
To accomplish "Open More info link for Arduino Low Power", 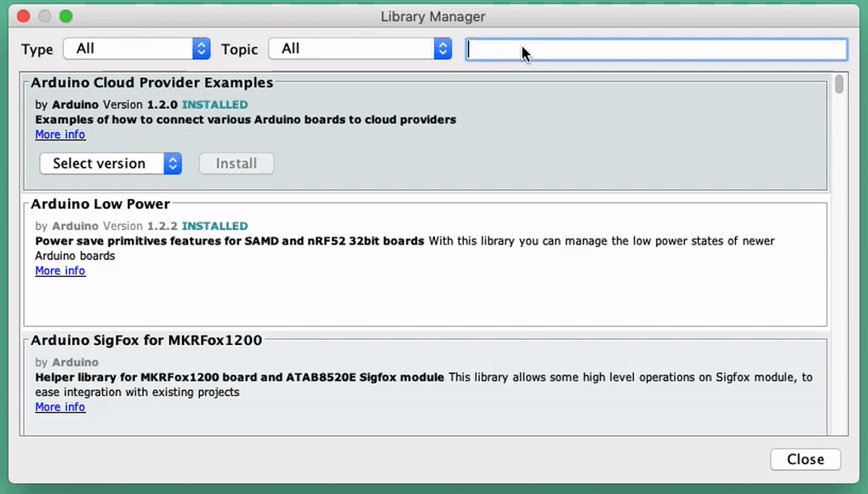I will pyautogui.click(x=60, y=271).
